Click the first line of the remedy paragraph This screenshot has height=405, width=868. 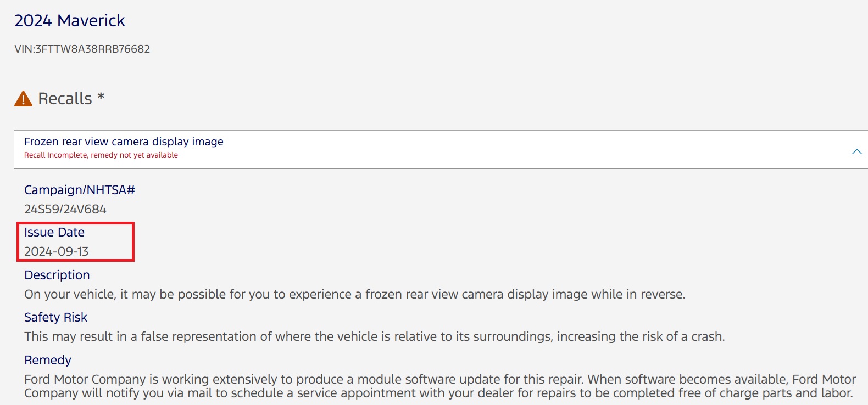coord(439,379)
